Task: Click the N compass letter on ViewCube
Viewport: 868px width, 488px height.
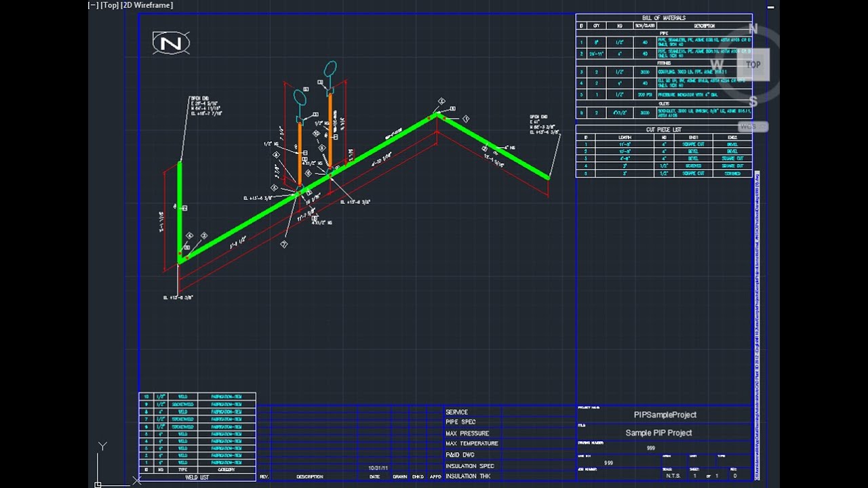Action: pyautogui.click(x=753, y=29)
